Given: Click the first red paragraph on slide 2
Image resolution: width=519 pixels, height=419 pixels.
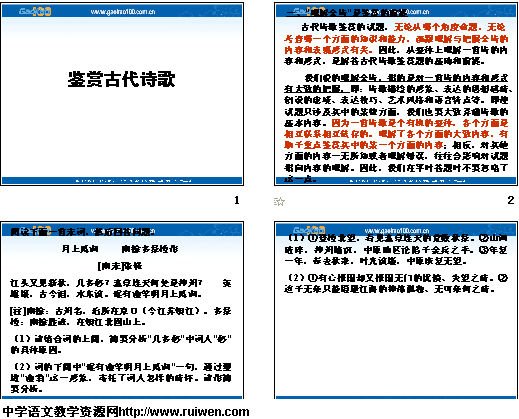Looking at the screenshot, I should (396, 39).
